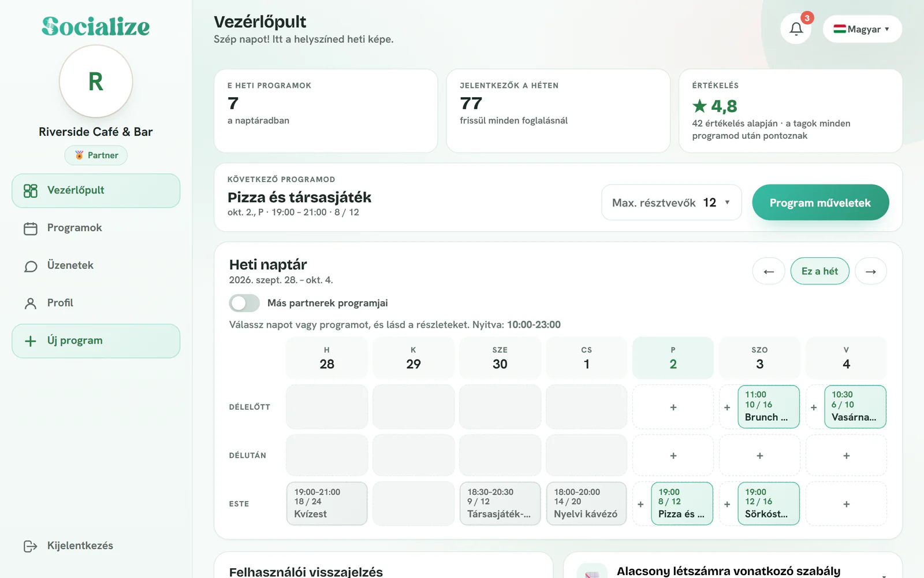Select day header P 2
Image resolution: width=924 pixels, height=578 pixels.
[x=673, y=358]
